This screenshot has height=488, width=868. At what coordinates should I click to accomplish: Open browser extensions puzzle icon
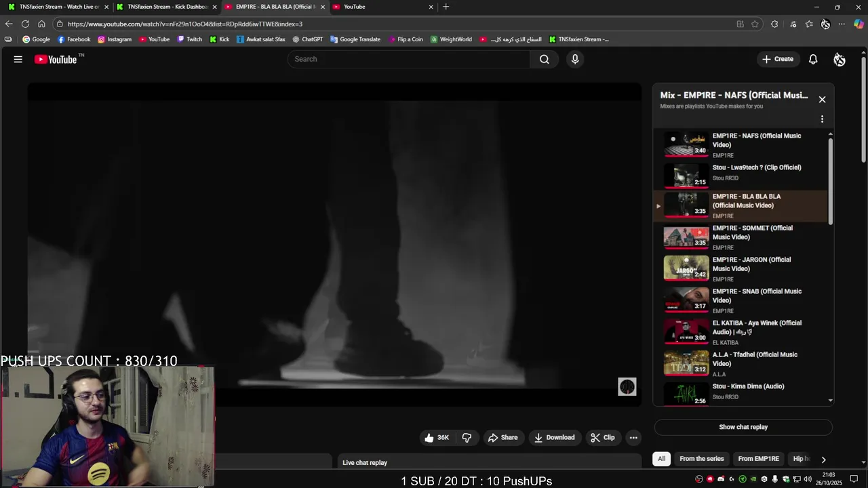tap(774, 24)
